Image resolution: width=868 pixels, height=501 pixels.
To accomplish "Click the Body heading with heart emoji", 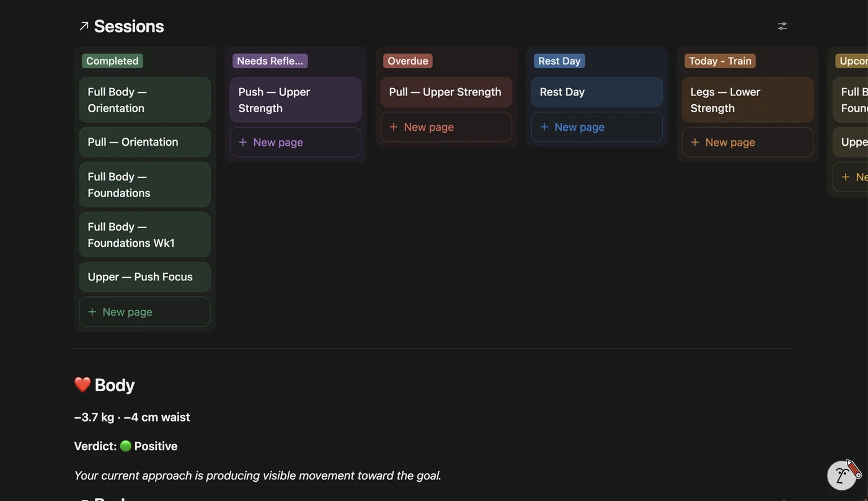I will coord(104,385).
